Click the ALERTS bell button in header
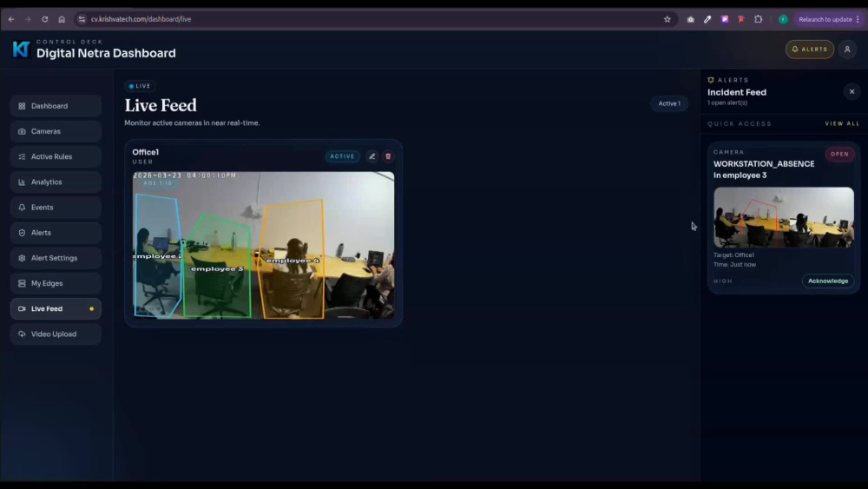This screenshot has height=489, width=868. coord(809,50)
